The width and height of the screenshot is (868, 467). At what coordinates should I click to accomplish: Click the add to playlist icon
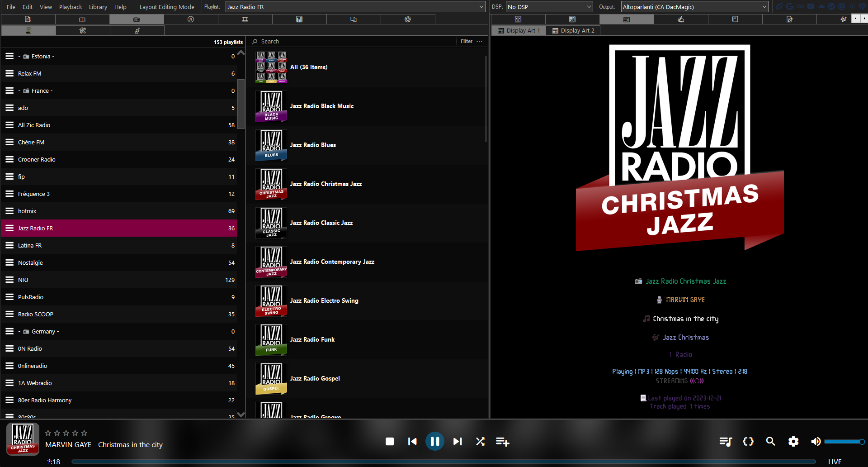[x=502, y=441]
